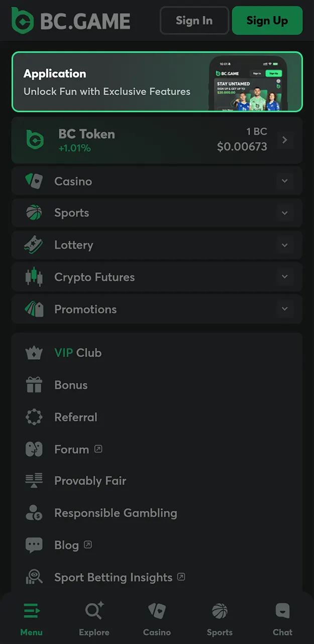
Task: Open the Chat tab in bottom bar
Action: tap(282, 619)
